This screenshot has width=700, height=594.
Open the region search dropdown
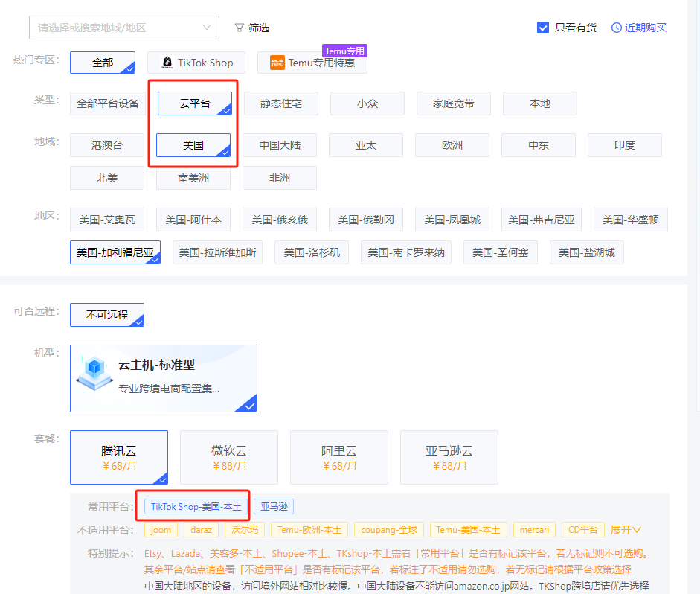pos(124,28)
